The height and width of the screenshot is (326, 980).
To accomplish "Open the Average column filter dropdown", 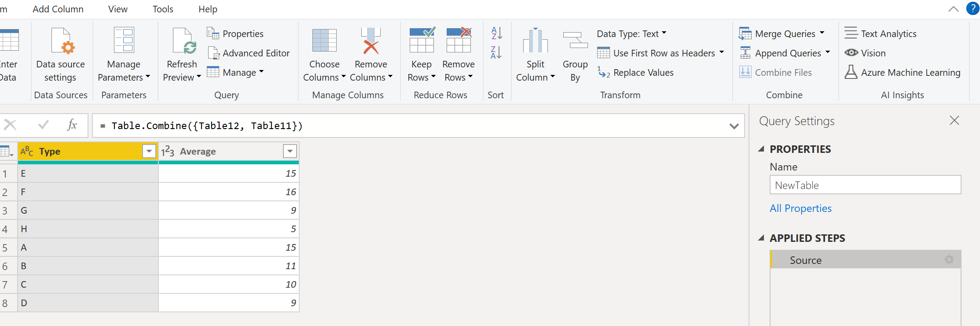I will pos(290,152).
